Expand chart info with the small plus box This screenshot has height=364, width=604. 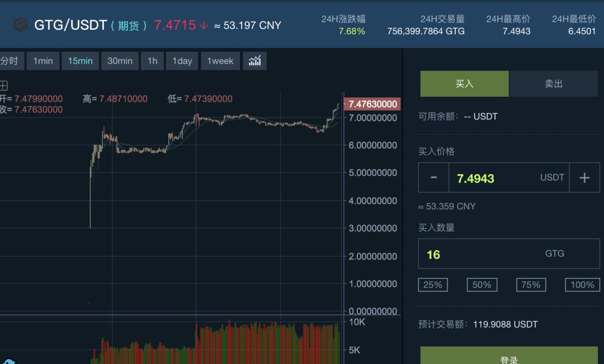pyautogui.click(x=3, y=86)
